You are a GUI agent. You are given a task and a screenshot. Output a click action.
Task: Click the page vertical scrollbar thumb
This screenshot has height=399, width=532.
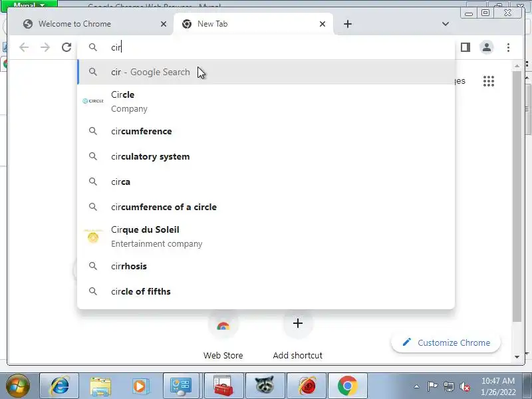tap(517, 196)
